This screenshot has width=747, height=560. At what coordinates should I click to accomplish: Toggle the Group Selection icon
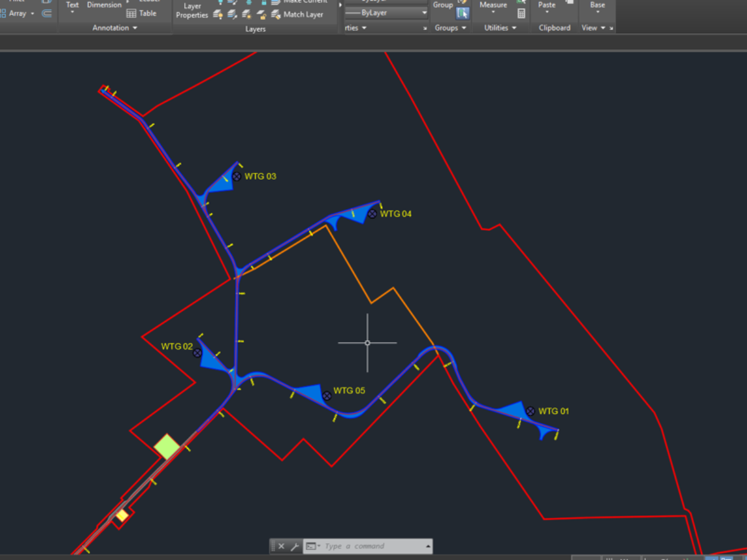462,13
